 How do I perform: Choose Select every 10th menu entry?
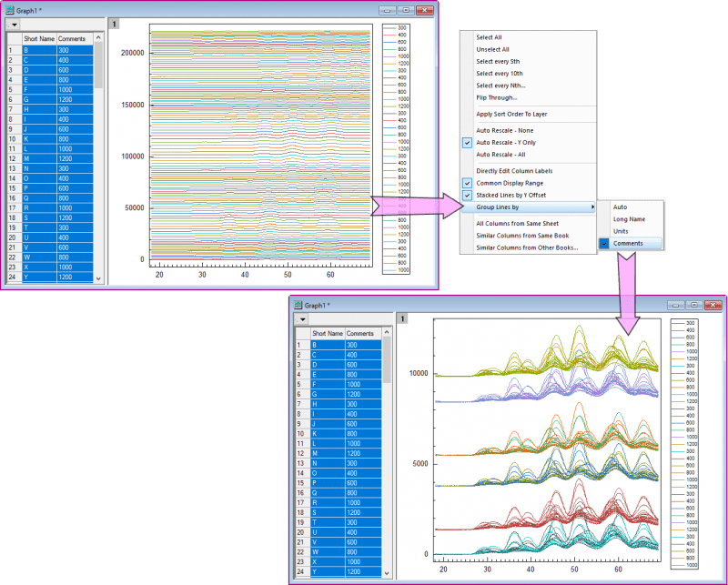click(x=499, y=74)
